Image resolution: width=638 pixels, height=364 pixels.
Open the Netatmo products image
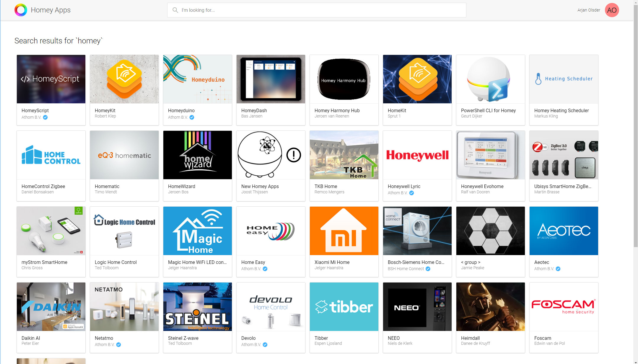tap(124, 307)
